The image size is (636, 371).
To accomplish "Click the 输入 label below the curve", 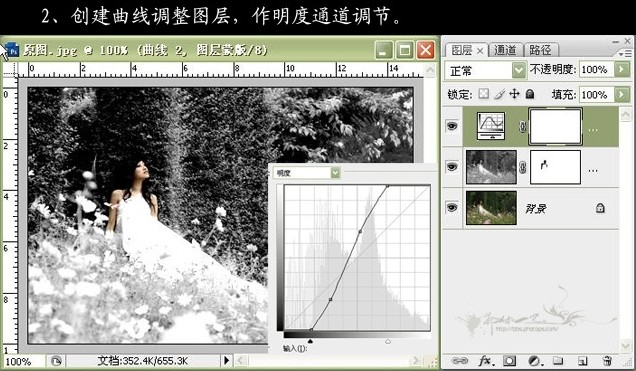I will pyautogui.click(x=295, y=348).
